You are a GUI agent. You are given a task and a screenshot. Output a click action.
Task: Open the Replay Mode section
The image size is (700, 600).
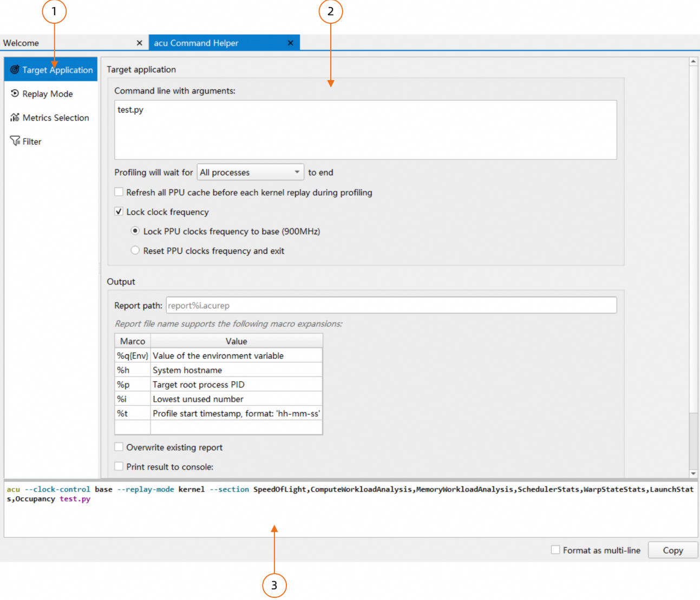coord(51,94)
